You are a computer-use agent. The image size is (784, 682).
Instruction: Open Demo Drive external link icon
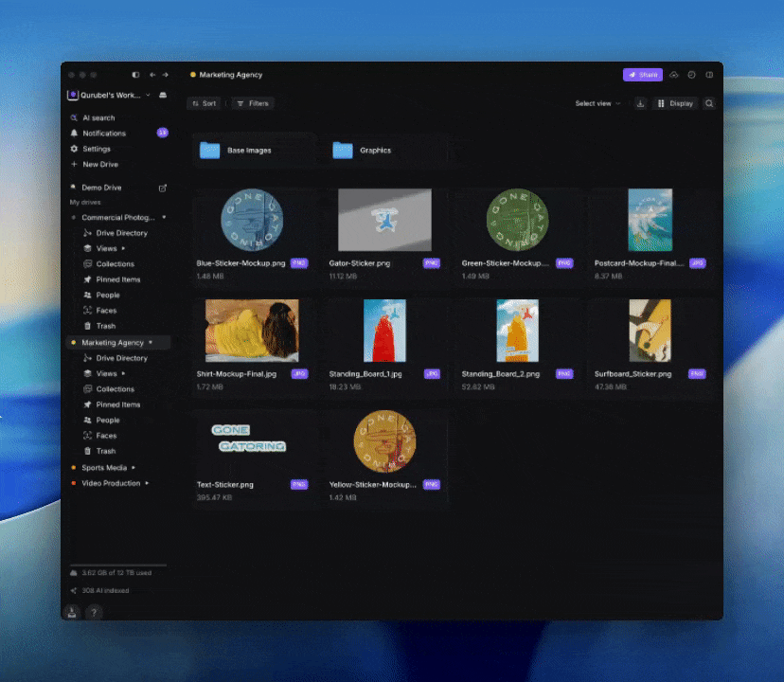162,188
